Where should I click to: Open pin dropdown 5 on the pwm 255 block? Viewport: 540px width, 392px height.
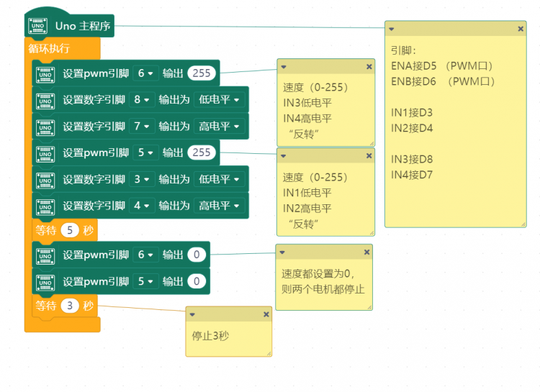[145, 152]
